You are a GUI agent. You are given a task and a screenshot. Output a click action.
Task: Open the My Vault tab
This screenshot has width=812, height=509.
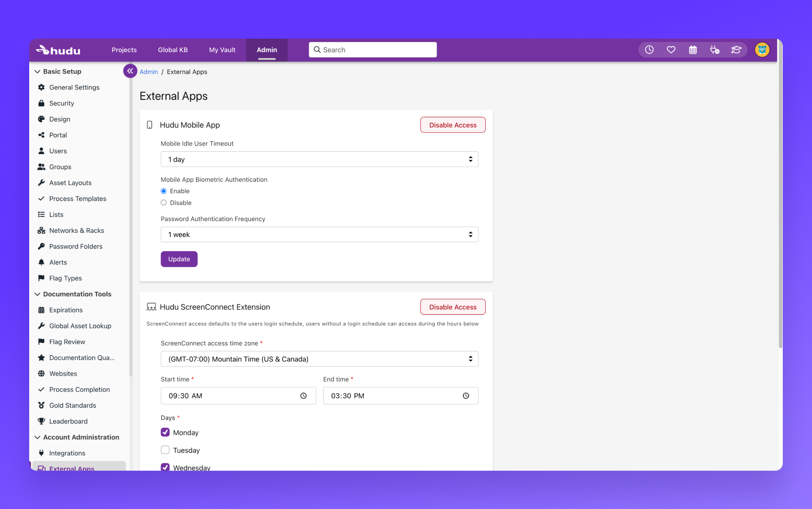tap(222, 50)
